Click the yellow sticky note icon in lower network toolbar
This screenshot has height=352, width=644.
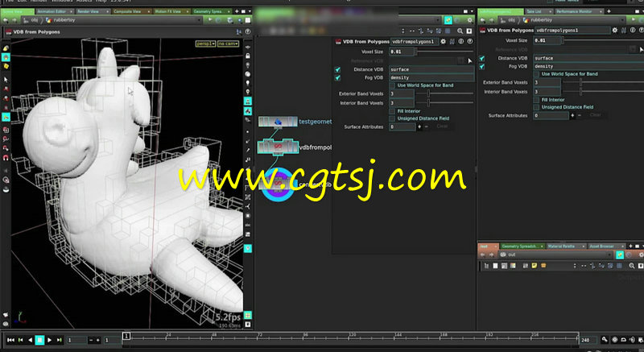tap(535, 266)
